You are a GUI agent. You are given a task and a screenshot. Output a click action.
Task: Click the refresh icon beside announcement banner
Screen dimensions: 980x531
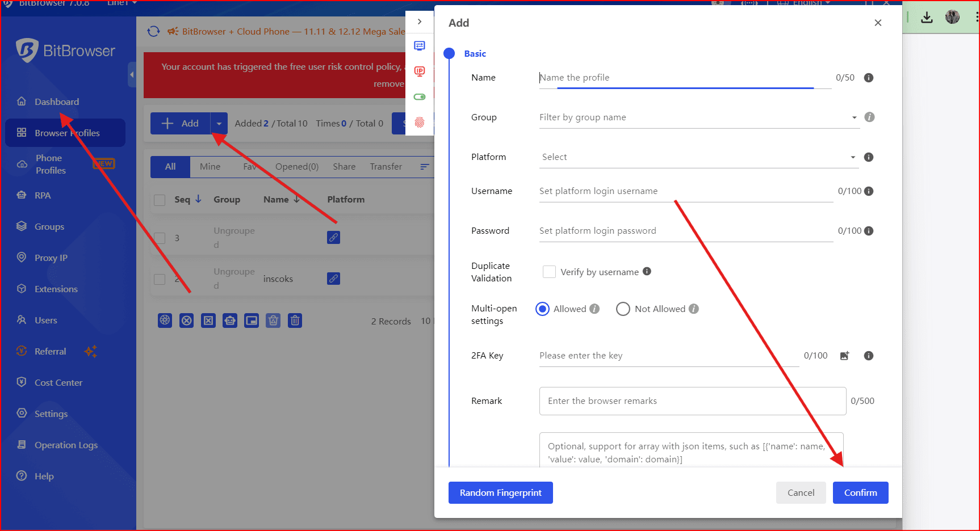tap(153, 32)
